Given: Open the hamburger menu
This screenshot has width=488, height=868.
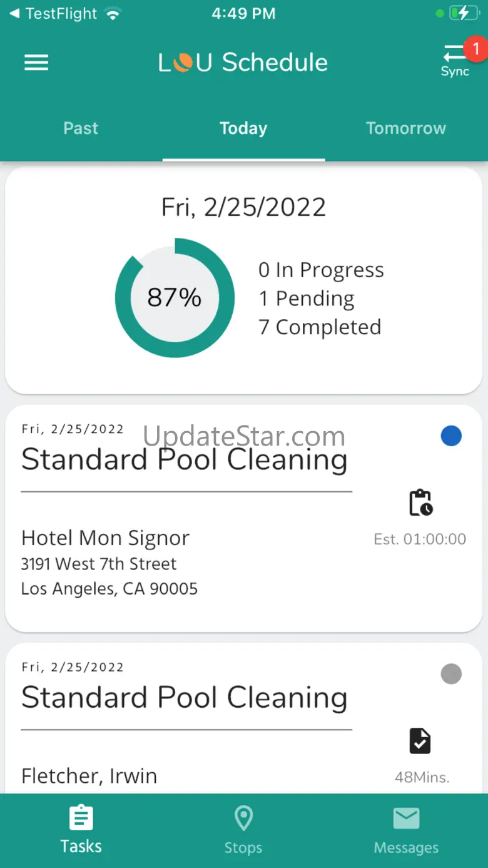Looking at the screenshot, I should [x=36, y=63].
